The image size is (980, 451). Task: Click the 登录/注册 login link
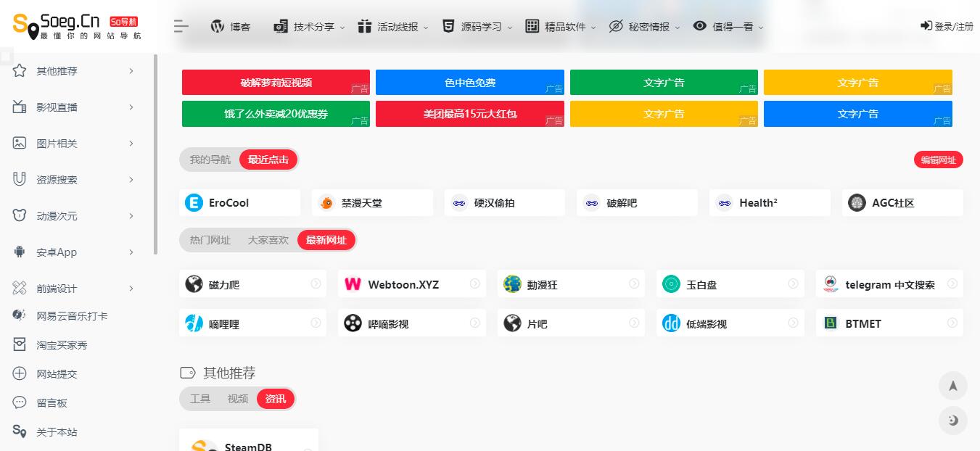click(947, 26)
